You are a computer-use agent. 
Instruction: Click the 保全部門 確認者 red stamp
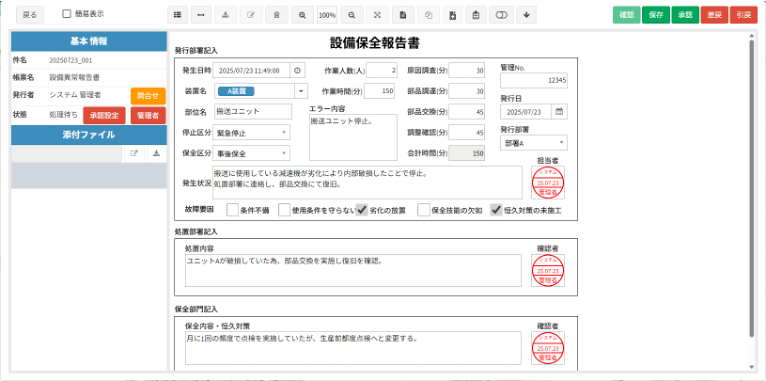pos(548,348)
